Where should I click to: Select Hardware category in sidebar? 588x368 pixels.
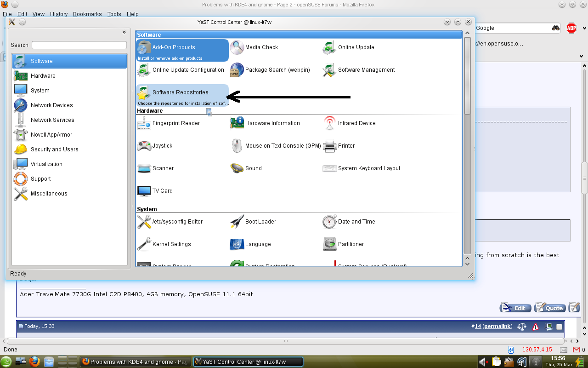coord(69,76)
